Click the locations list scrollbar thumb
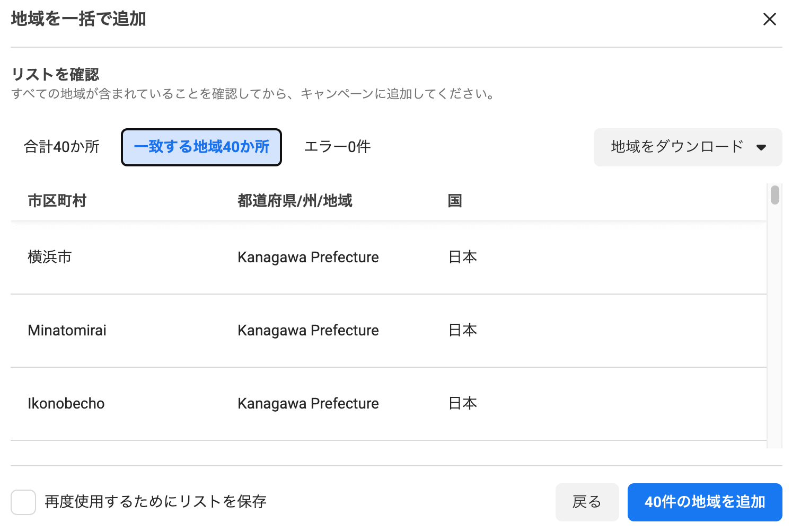 (x=775, y=194)
